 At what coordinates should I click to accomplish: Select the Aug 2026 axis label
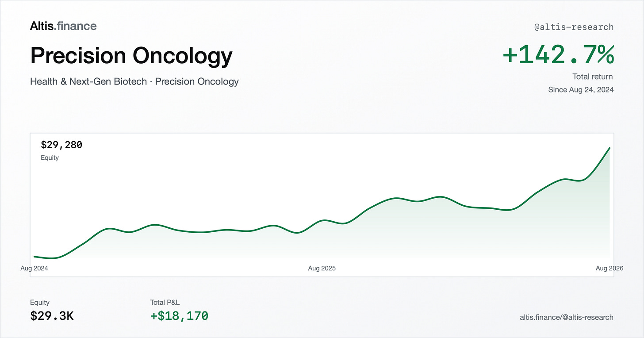tap(609, 268)
